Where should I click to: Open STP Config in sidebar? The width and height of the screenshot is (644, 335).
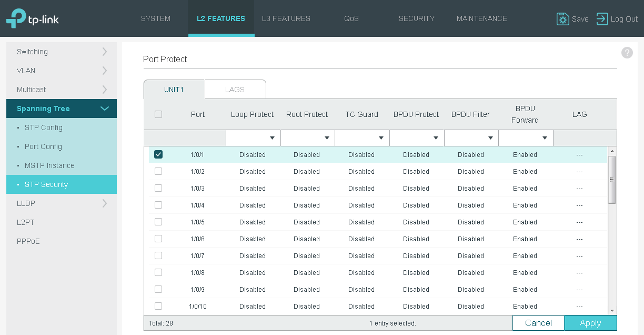62,127
